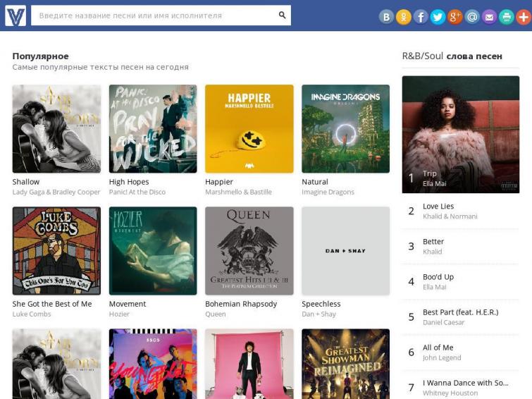Open Luke Combs album cover
Viewport: 532px width, 399px height.
coord(56,250)
